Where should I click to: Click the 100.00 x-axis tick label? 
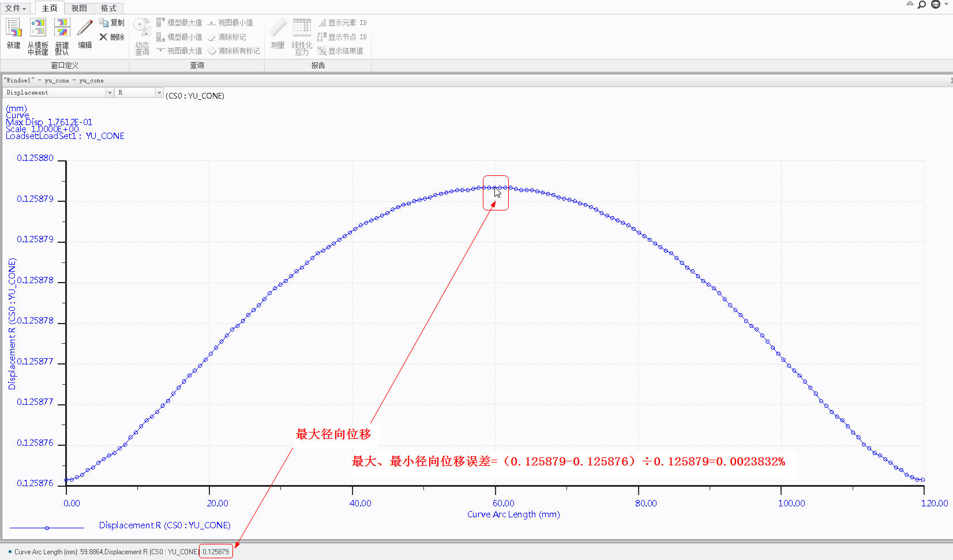791,503
